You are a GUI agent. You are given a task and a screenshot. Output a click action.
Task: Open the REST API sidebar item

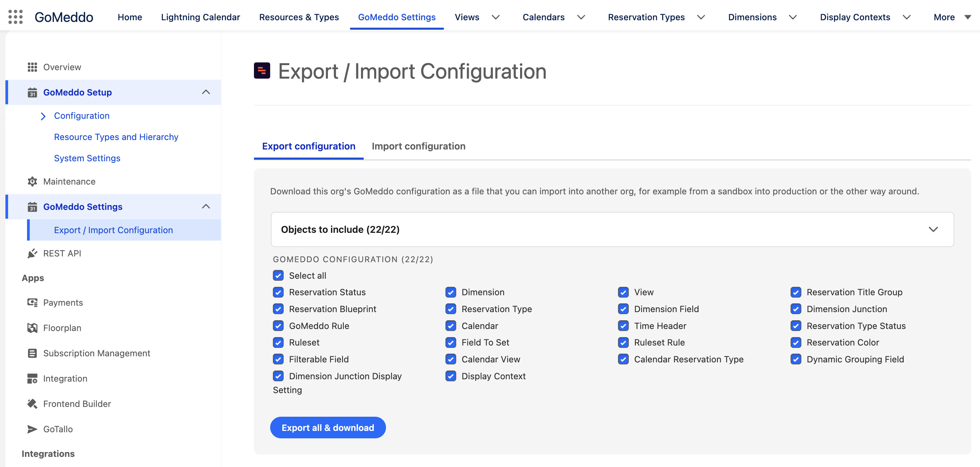point(62,253)
